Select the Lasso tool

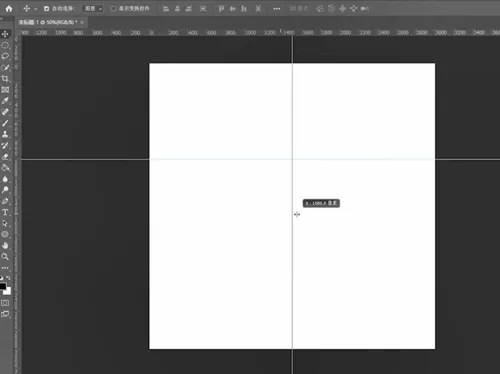coord(5,56)
